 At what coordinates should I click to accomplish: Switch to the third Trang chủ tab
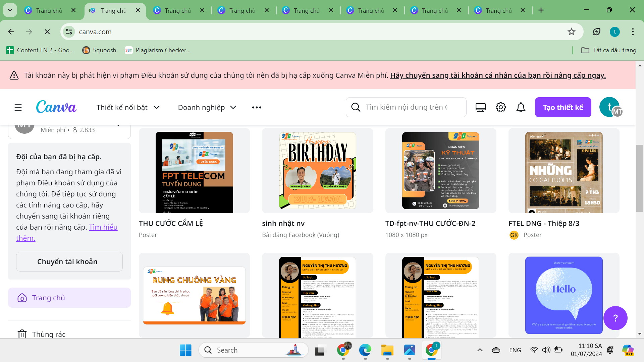click(178, 10)
